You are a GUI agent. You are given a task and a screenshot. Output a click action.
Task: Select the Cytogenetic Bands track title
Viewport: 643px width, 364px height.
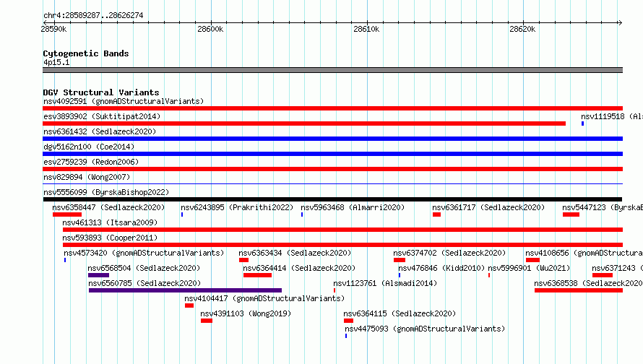click(x=86, y=53)
